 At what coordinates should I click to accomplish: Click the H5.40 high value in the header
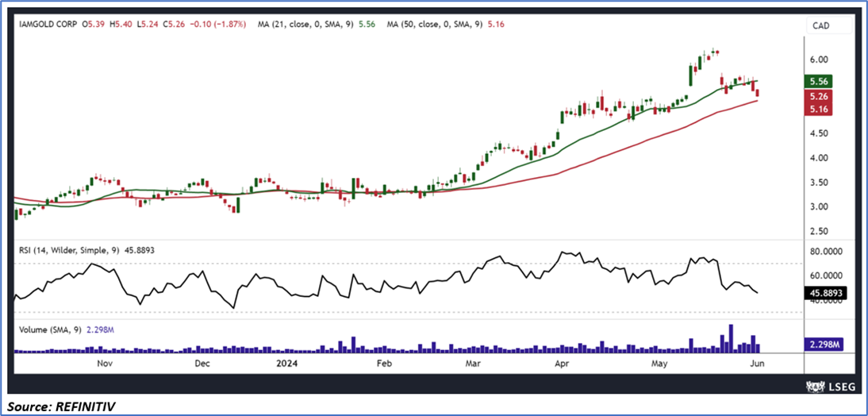[x=121, y=25]
